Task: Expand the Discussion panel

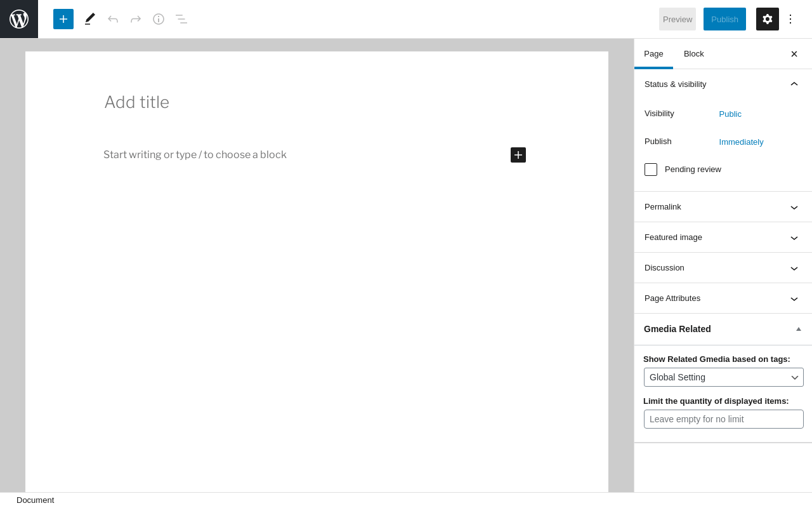Action: 723,268
